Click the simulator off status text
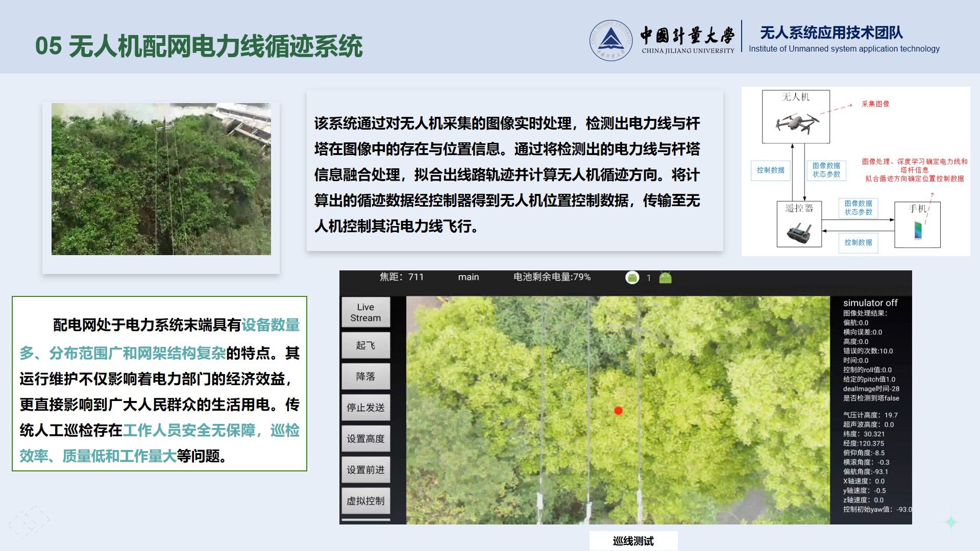 click(870, 303)
